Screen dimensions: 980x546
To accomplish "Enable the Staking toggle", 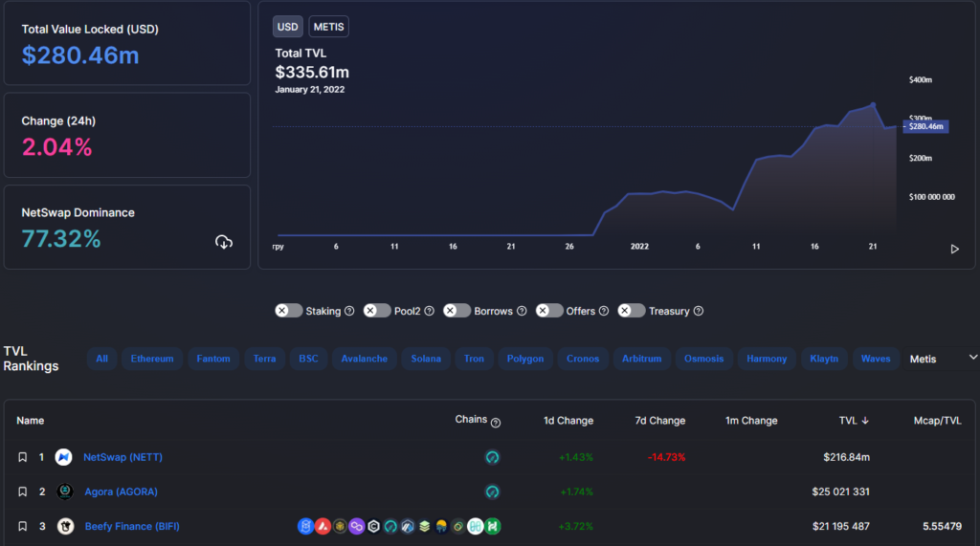I will click(x=288, y=311).
